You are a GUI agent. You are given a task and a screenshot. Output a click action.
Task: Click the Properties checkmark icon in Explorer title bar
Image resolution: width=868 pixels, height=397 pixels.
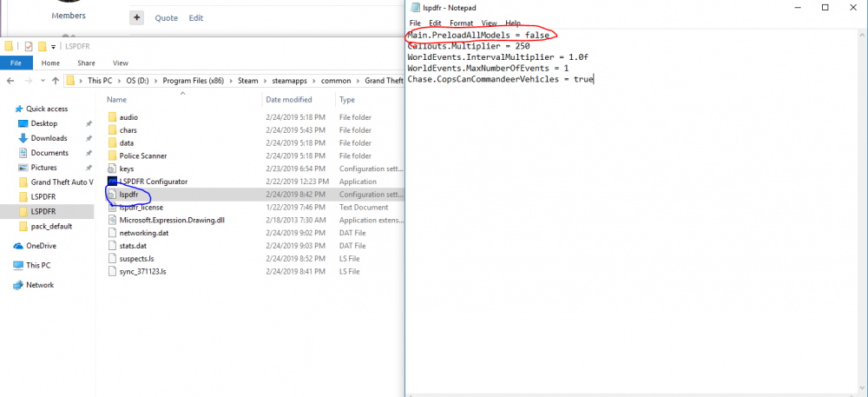click(x=29, y=47)
